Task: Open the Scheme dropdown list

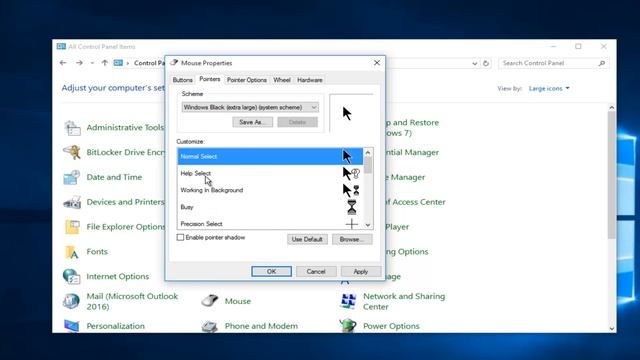Action: (250, 107)
